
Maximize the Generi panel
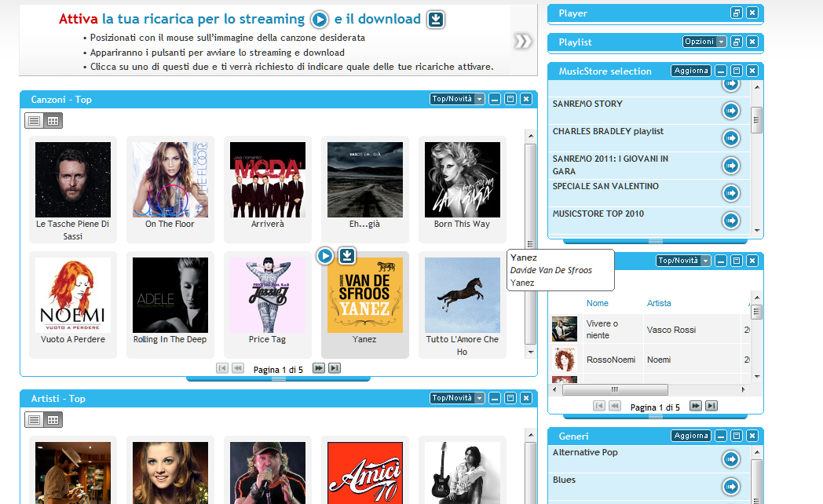point(737,436)
